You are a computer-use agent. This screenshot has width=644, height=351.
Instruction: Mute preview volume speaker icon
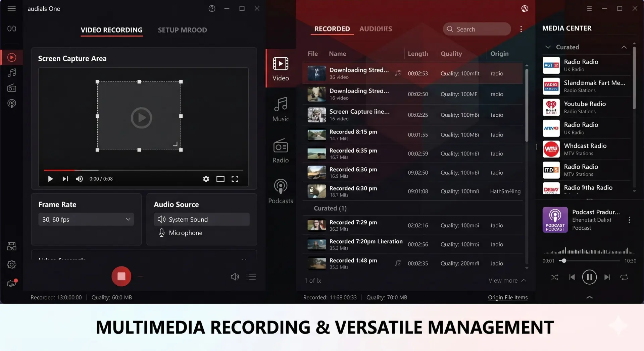click(x=79, y=179)
